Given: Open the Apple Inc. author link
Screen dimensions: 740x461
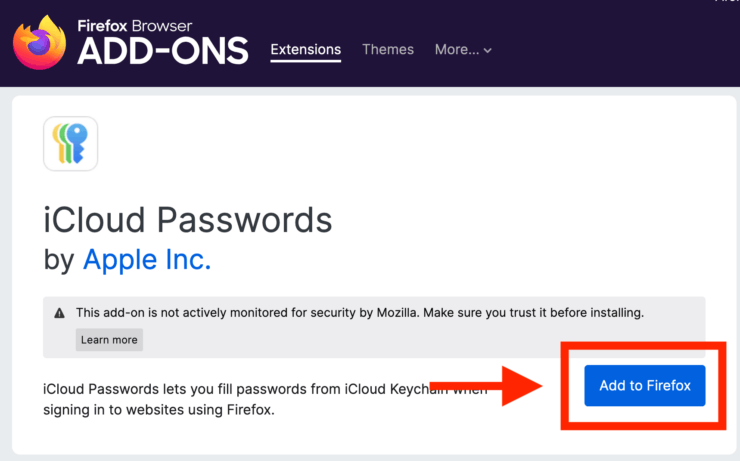Looking at the screenshot, I should click(147, 259).
